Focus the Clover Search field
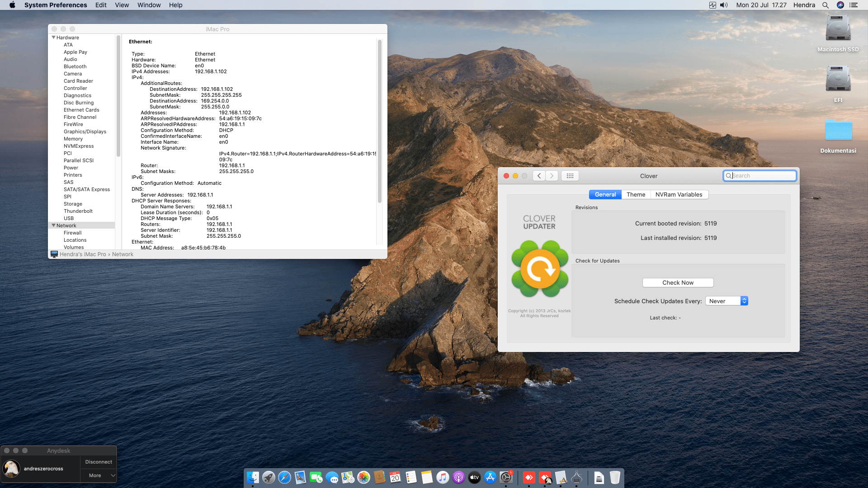This screenshot has height=488, width=868. [x=759, y=176]
